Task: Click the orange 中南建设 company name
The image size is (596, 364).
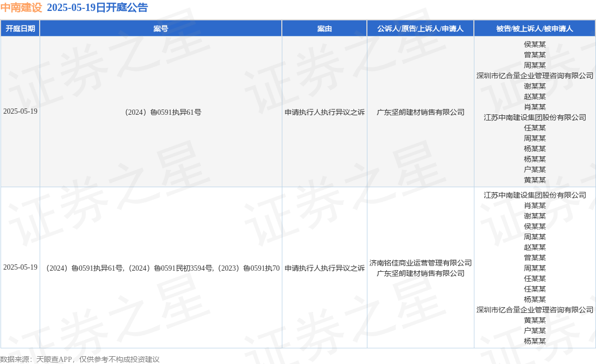Action: click(x=21, y=8)
